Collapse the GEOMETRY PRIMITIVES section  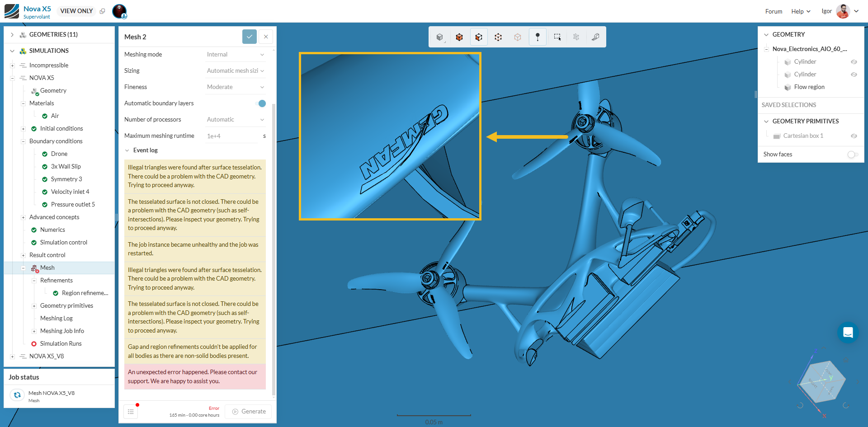pyautogui.click(x=766, y=122)
